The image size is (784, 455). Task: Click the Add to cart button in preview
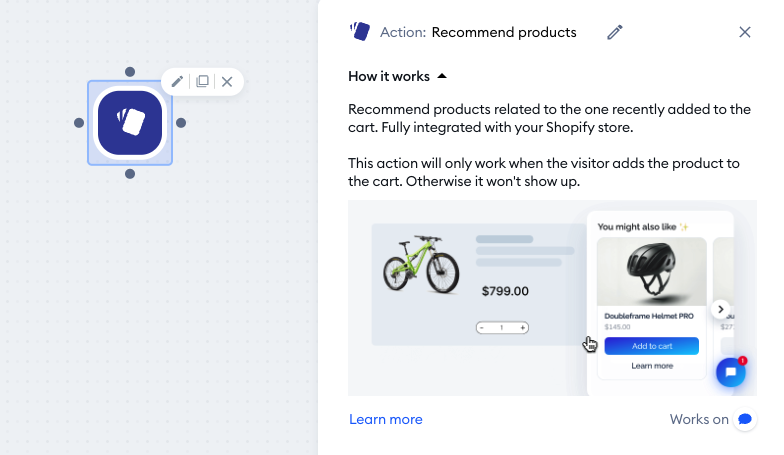coord(652,346)
